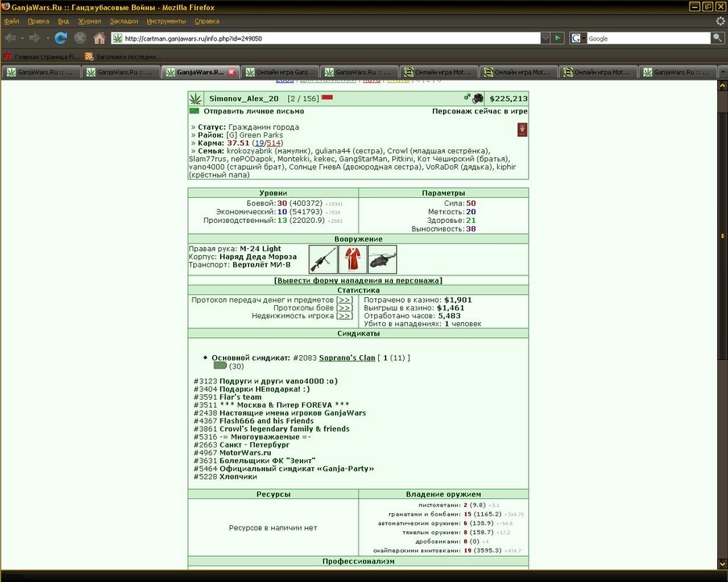Click the MI-8 helicopter icon
728x582 pixels.
pos(382,260)
